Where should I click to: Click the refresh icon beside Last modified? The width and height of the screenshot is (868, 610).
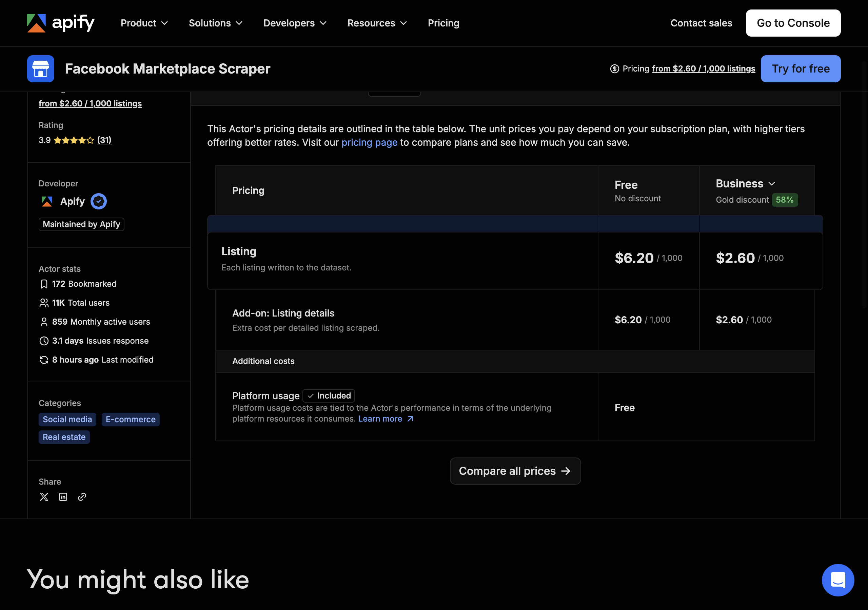click(44, 360)
